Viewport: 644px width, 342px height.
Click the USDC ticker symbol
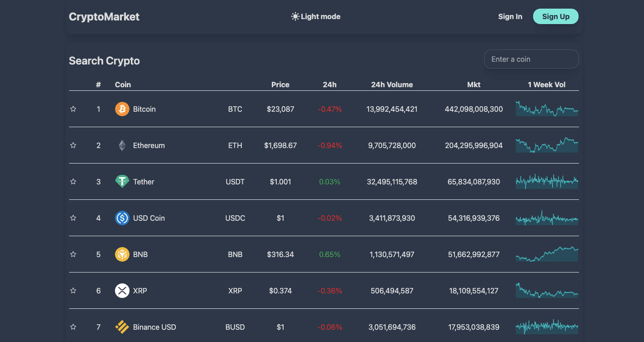(235, 218)
